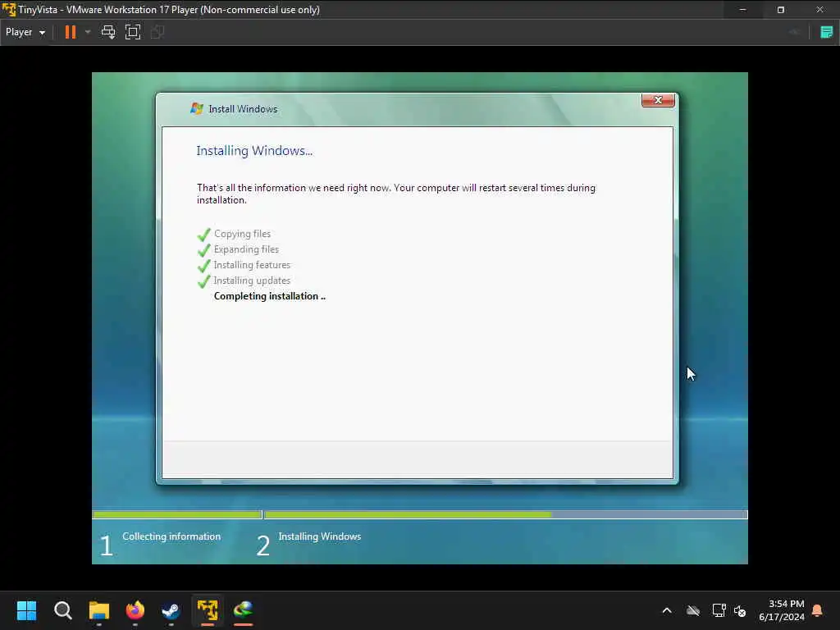Screen dimensions: 840x630
Task: Click the 'Installing Windows...' heading
Action: pyautogui.click(x=254, y=151)
